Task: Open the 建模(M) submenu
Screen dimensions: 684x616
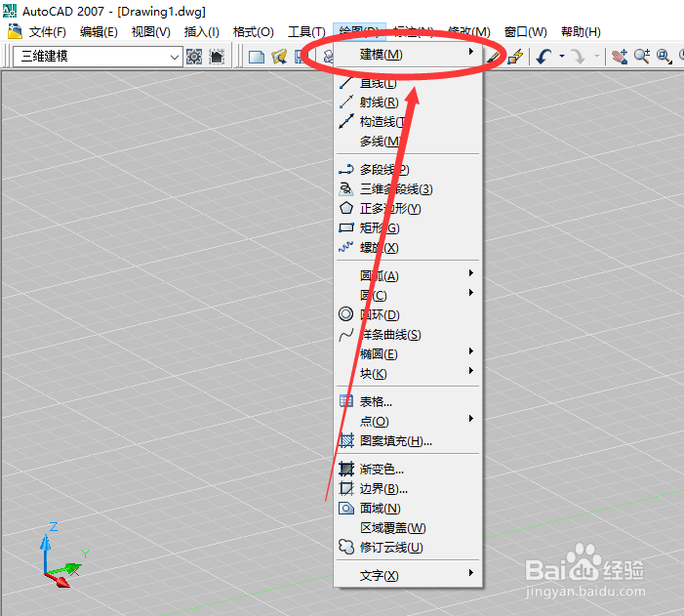Action: click(x=408, y=55)
